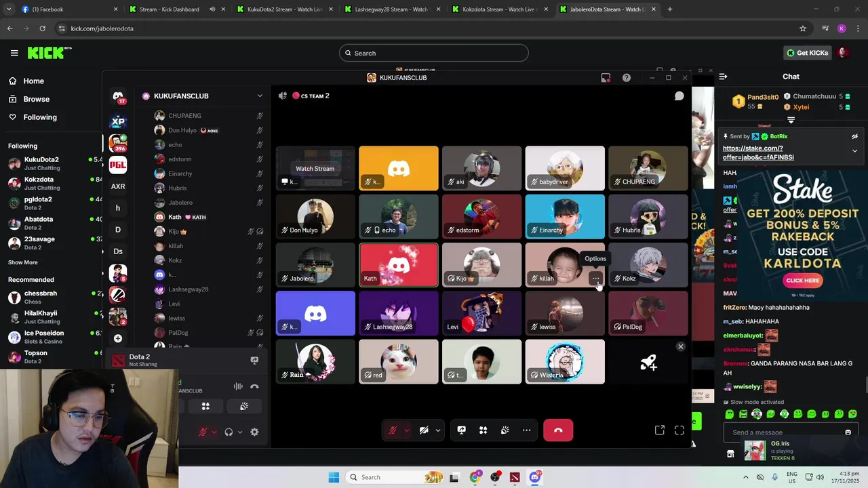Show more followed channels
The width and height of the screenshot is (868, 488).
(x=23, y=262)
